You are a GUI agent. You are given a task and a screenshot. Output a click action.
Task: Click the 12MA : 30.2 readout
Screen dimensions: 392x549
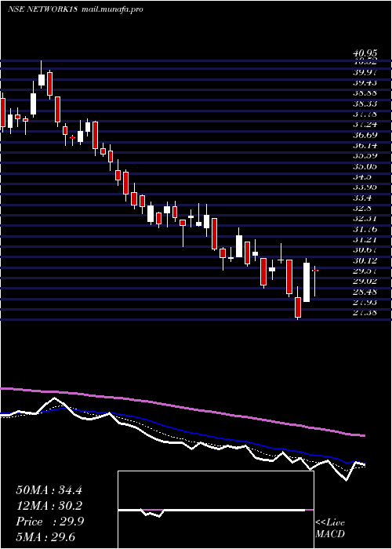click(x=49, y=506)
